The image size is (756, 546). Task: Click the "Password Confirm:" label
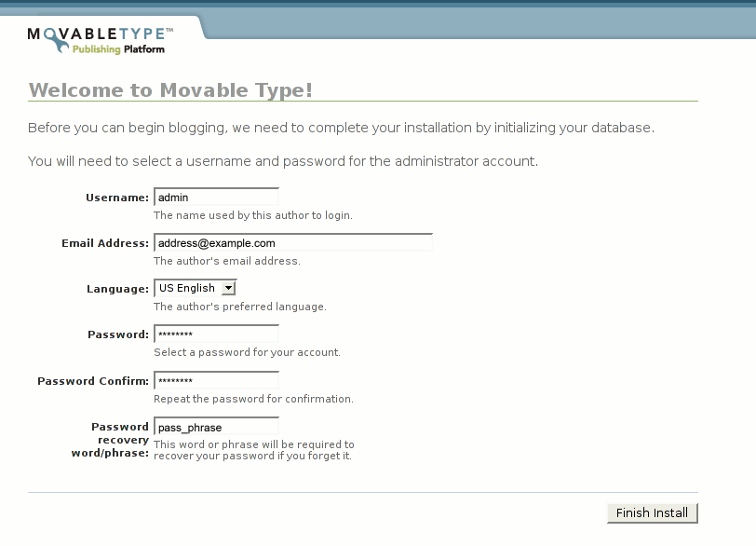[93, 381]
